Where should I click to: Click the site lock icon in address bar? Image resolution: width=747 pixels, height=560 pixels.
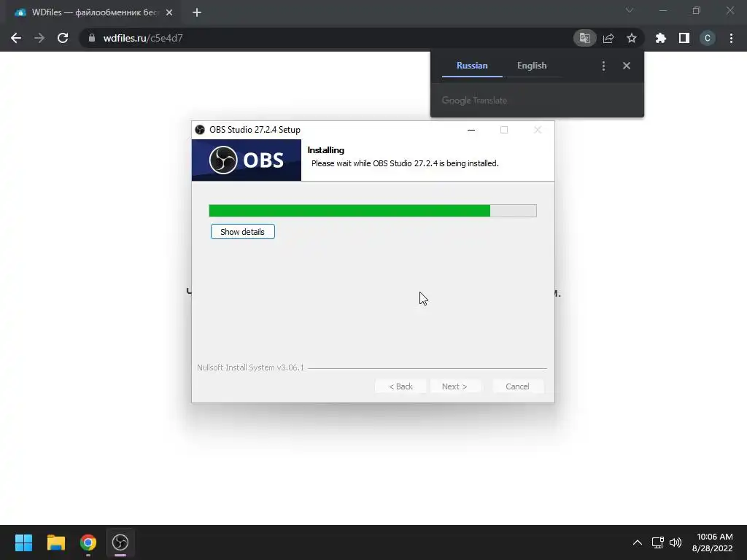point(92,38)
